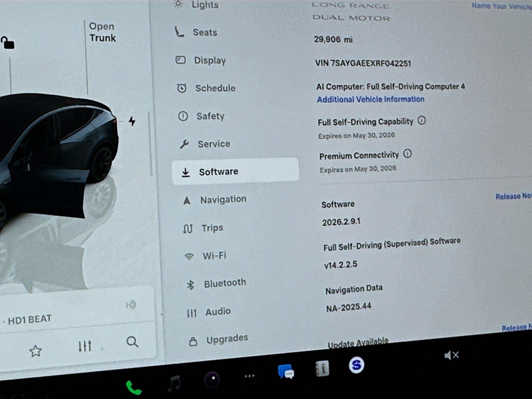Tap the software version 2026.2.9.1
This screenshot has height=399, width=532.
(341, 222)
